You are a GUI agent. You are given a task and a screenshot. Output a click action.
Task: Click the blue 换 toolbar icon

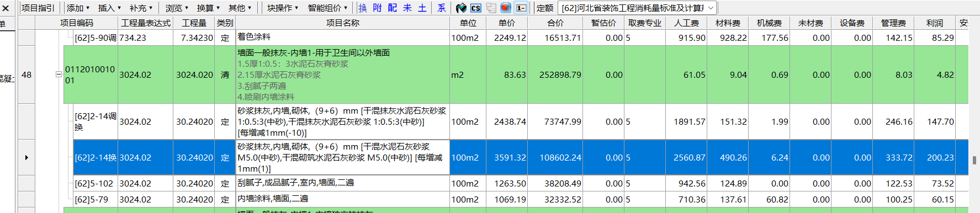click(363, 8)
